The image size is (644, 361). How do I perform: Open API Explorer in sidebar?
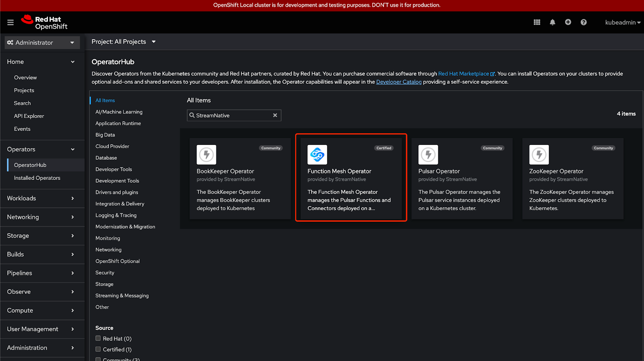click(x=29, y=116)
